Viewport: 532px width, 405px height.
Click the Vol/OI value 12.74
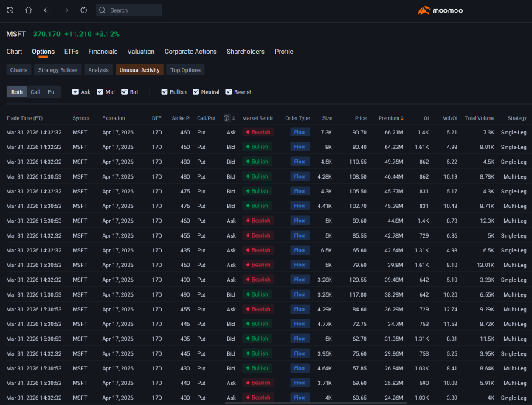(x=450, y=309)
